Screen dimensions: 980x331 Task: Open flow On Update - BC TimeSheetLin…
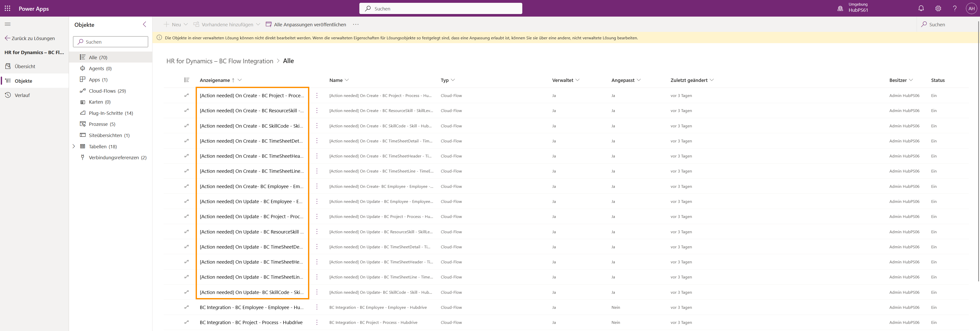click(x=252, y=277)
